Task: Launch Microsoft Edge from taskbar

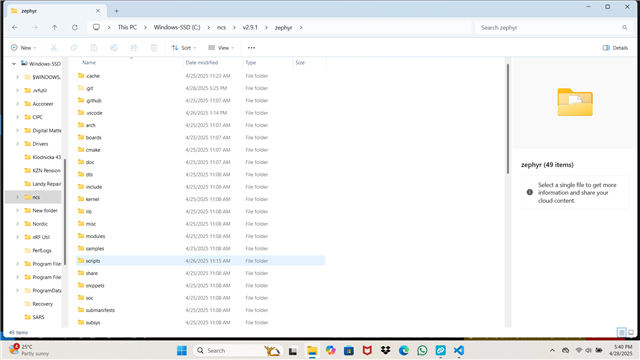Action: [x=404, y=350]
